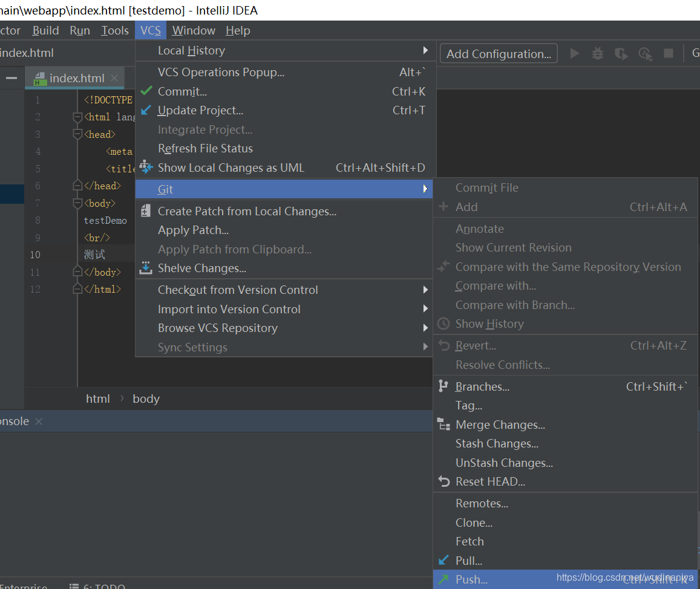
Task: Select Tag in Git submenu
Action: (565, 406)
